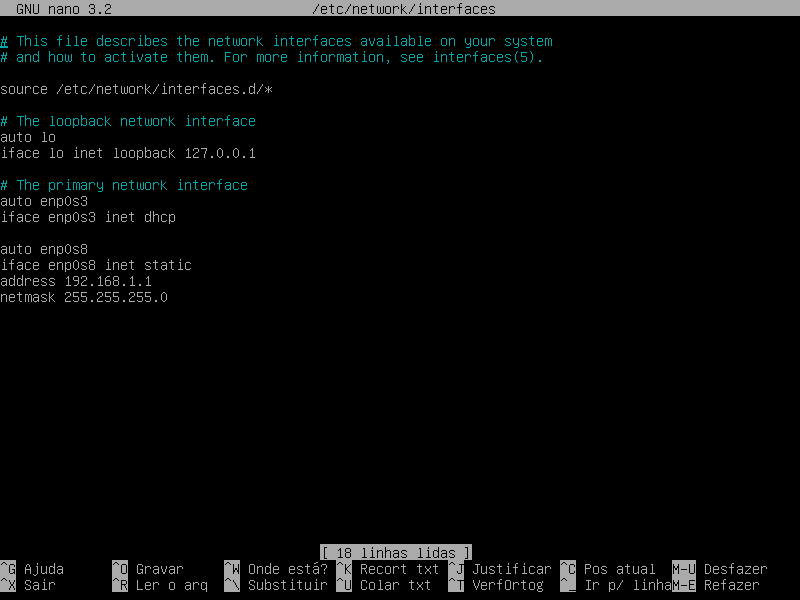Image resolution: width=800 pixels, height=600 pixels.
Task: Click the source /etc/network/interfaces.d/* line
Action: click(136, 89)
